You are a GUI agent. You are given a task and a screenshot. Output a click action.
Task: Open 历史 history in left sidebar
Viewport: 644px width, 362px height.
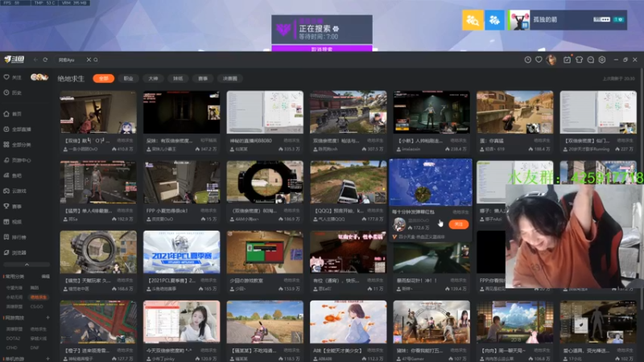click(x=12, y=93)
